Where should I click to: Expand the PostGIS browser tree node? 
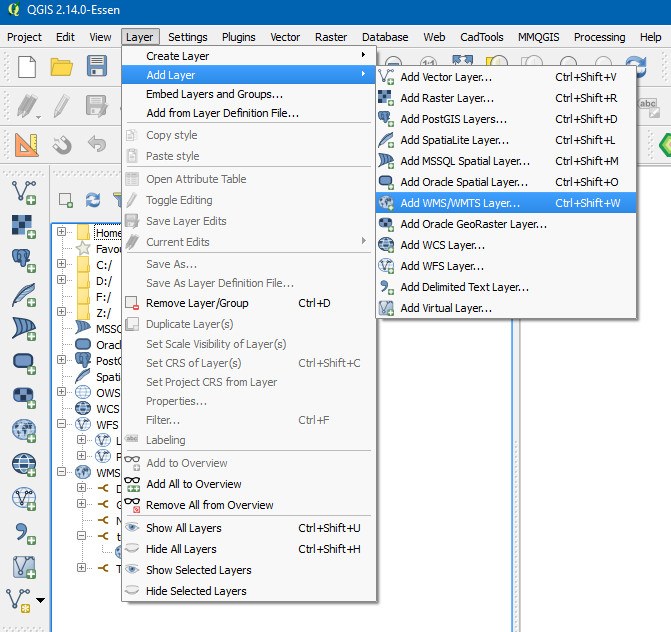[x=62, y=359]
